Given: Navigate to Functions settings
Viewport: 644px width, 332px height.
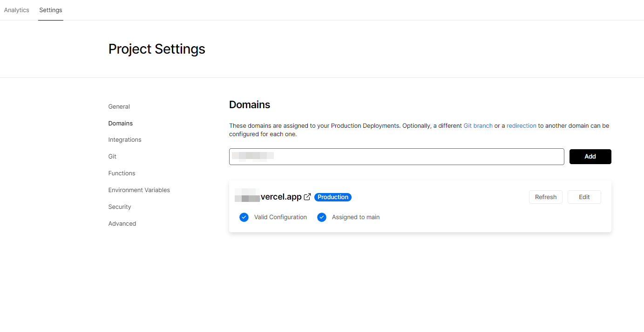Looking at the screenshot, I should coord(122,173).
